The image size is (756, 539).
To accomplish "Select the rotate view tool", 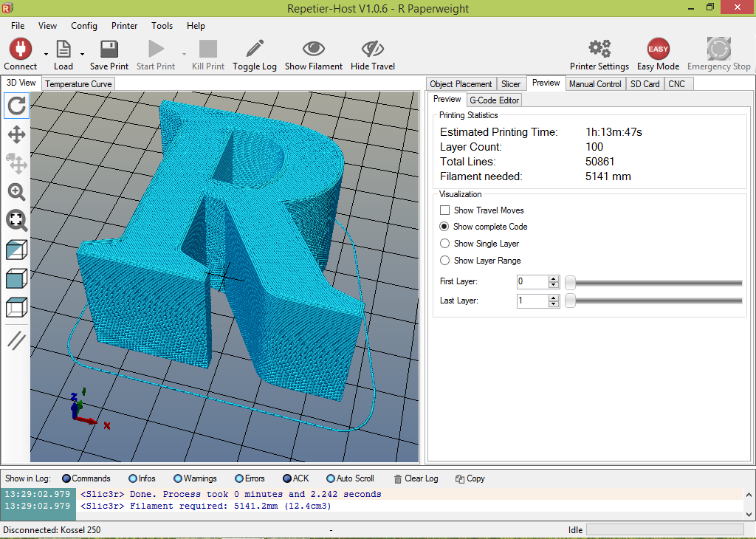I will click(16, 106).
